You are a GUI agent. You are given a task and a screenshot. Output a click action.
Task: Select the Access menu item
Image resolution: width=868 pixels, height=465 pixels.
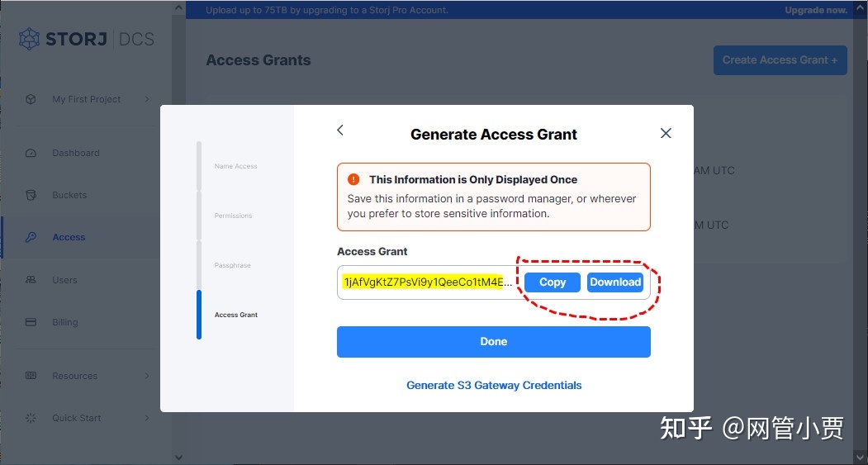(x=69, y=237)
